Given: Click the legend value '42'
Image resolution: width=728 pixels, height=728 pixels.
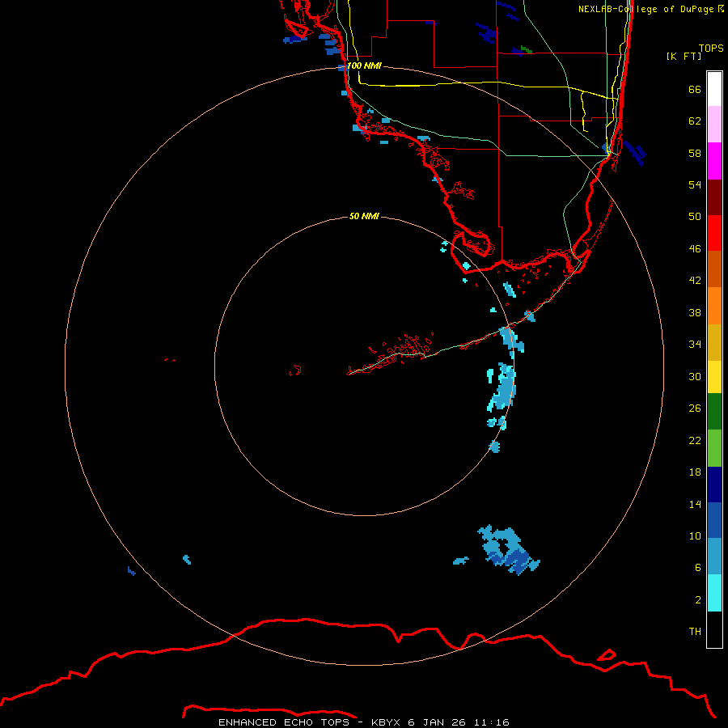Looking at the screenshot, I should [695, 281].
